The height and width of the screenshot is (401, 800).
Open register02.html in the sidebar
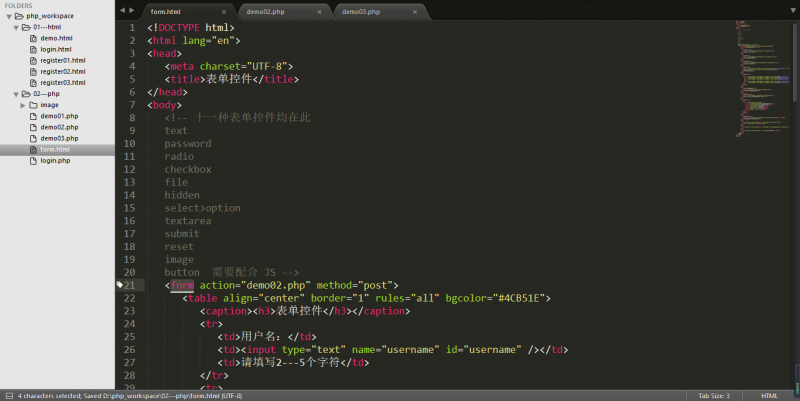pos(63,71)
